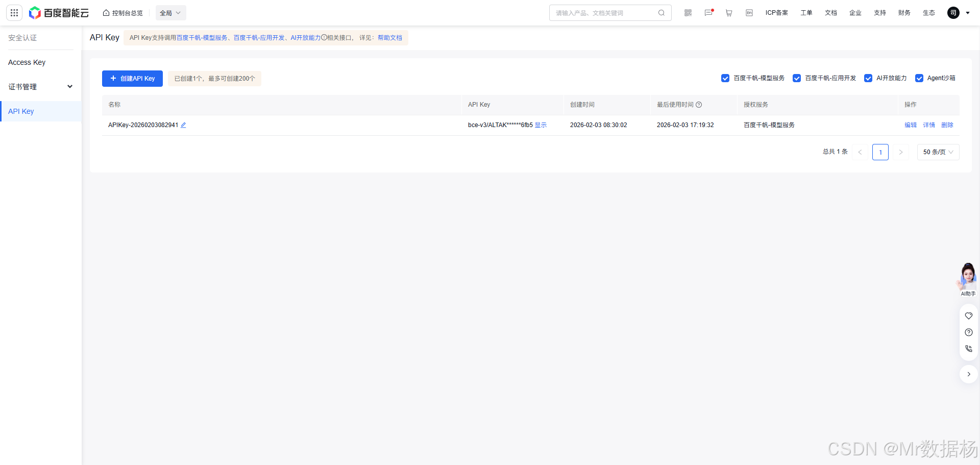Click the search magnifier icon
This screenshot has height=465, width=980.
(661, 13)
